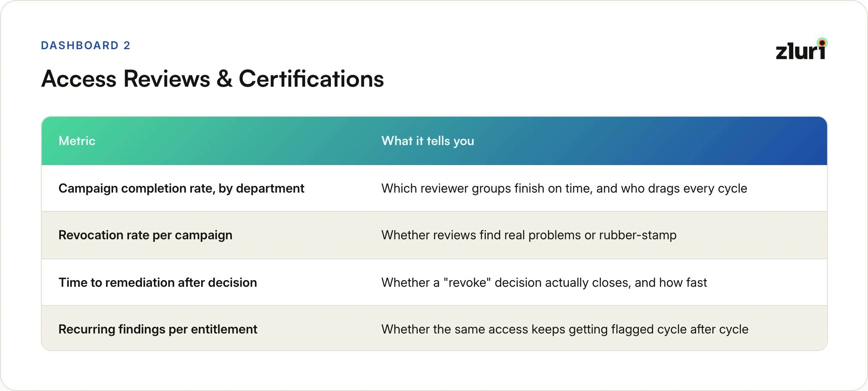Click the flagged cycle after cycle description

(565, 329)
